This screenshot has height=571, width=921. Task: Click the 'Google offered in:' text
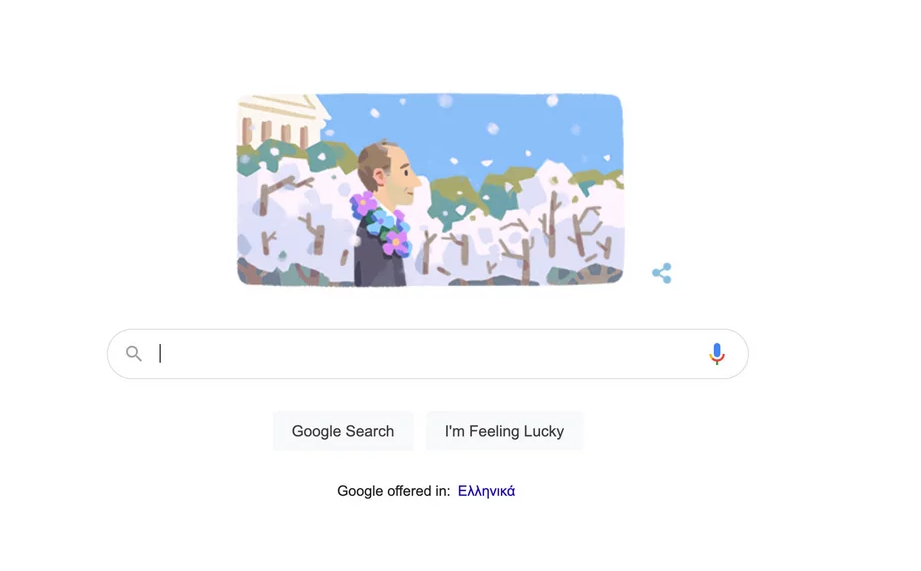point(394,491)
